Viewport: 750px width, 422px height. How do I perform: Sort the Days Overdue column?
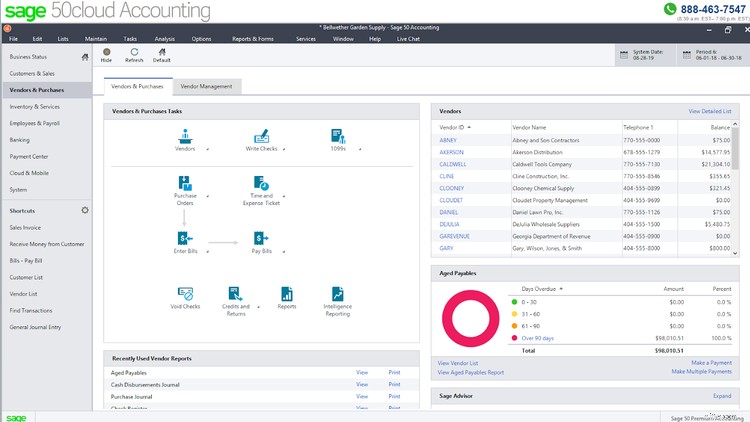coord(541,289)
